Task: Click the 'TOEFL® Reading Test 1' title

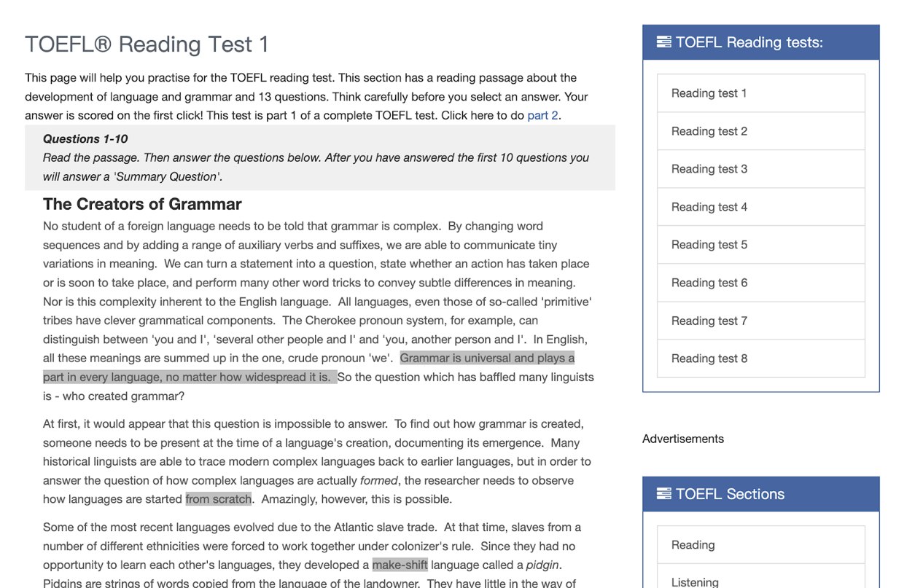Action: (147, 44)
